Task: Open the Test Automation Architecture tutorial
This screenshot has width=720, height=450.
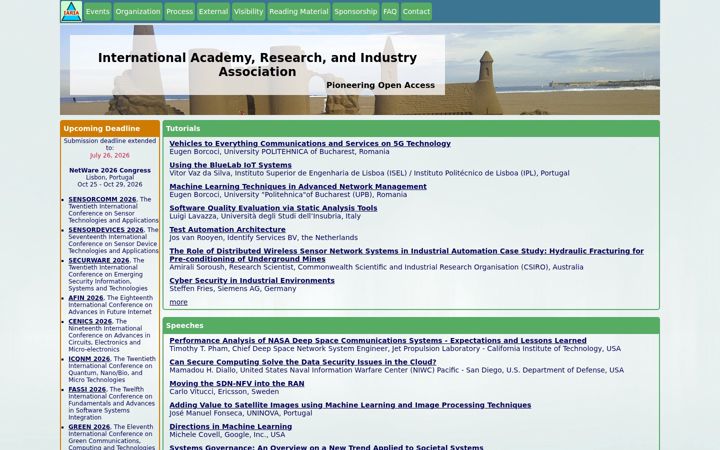Action: coord(227,230)
